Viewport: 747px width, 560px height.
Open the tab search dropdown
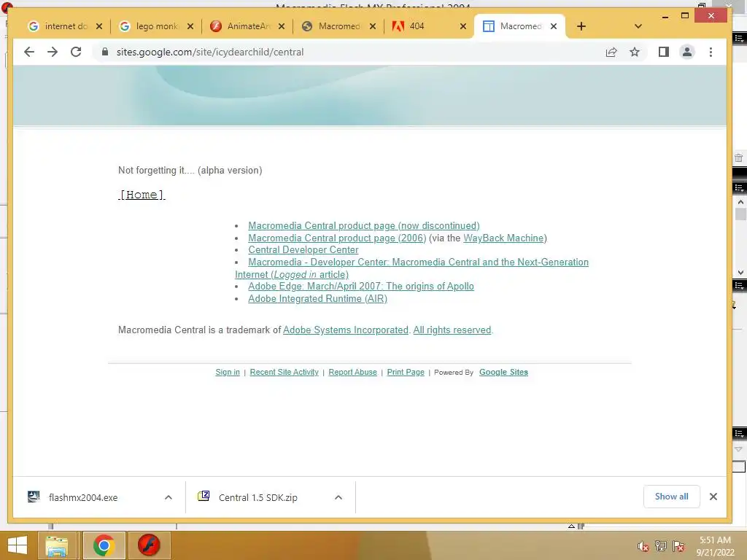638,26
